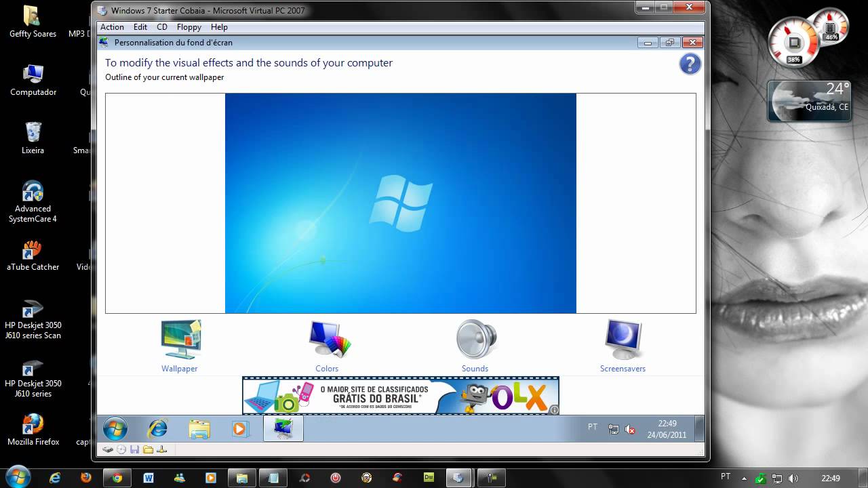Image resolution: width=868 pixels, height=488 pixels.
Task: Click the blue help question mark button
Action: [x=690, y=64]
